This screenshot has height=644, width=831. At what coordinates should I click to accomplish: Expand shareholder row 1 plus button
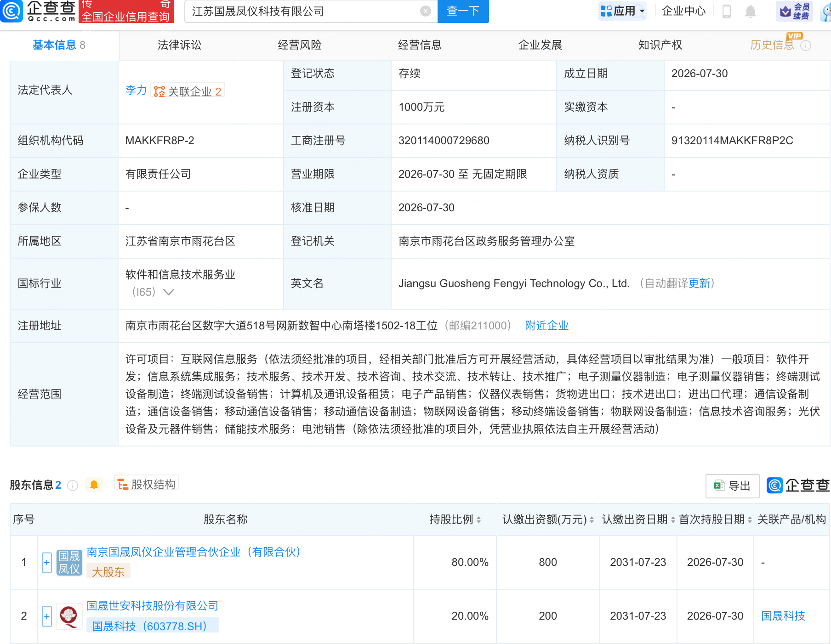pyautogui.click(x=47, y=563)
